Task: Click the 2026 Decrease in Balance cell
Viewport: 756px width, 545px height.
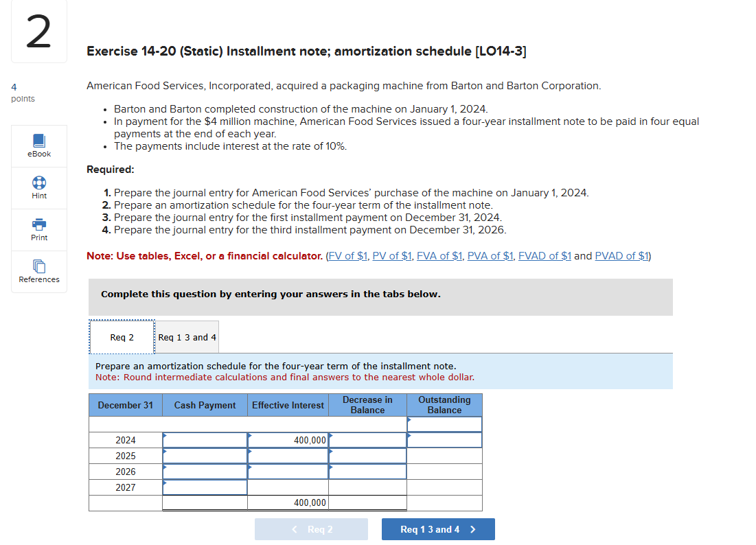Action: pyautogui.click(x=367, y=472)
